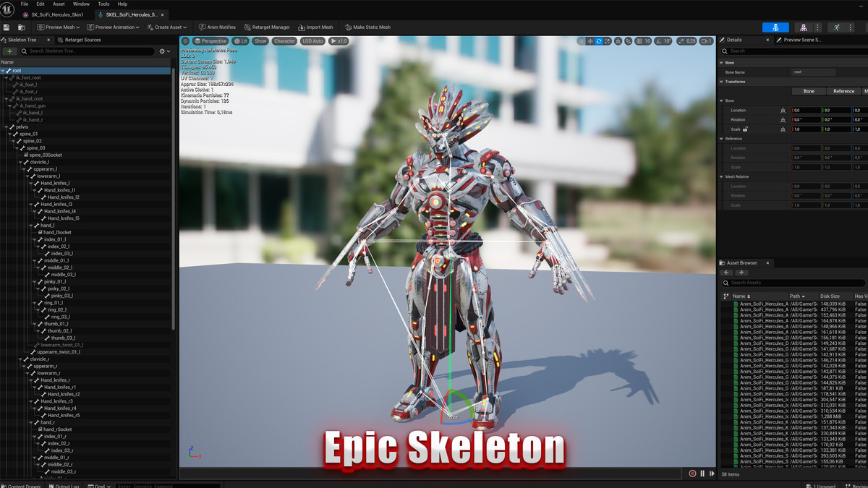Click Browse to asset in Content Browser icon
This screenshot has height=488, width=868.
22,27
